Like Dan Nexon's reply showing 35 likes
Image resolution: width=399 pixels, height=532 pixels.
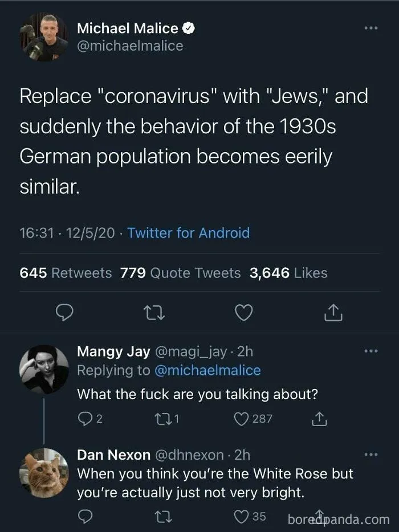(x=250, y=517)
